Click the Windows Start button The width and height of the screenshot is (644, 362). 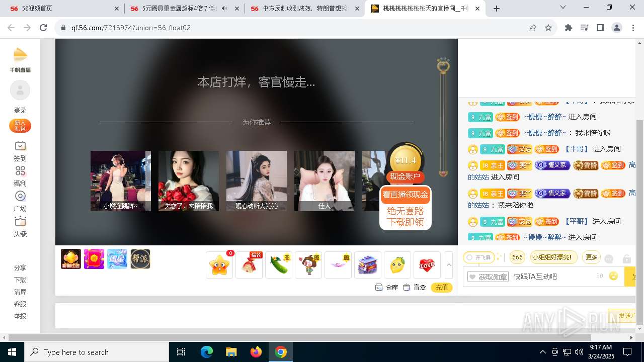pos(12,352)
